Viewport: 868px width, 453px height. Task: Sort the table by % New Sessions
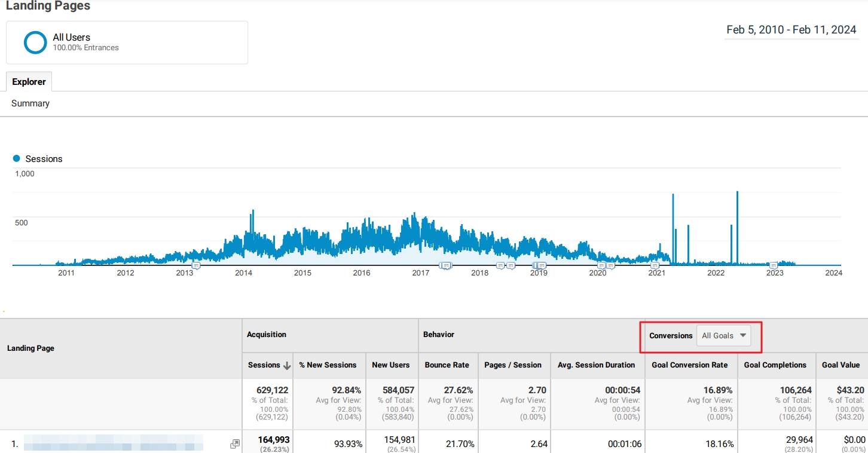click(x=328, y=365)
